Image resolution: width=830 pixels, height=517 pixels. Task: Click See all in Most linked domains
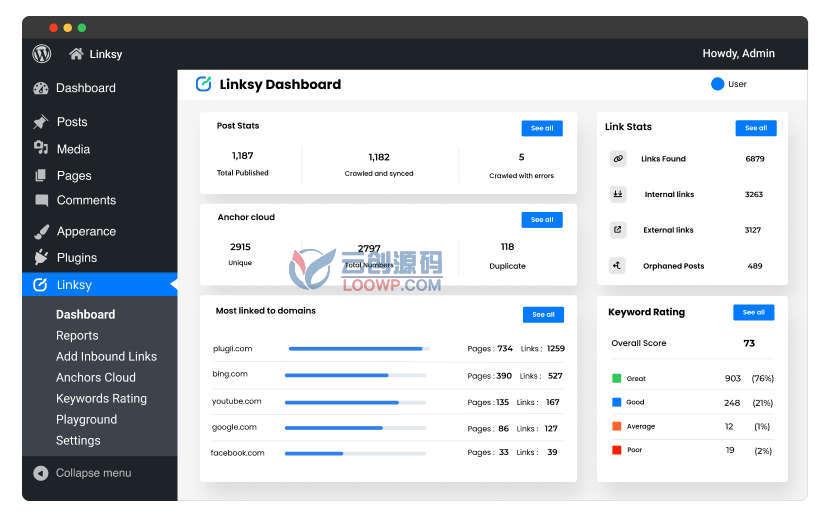543,314
